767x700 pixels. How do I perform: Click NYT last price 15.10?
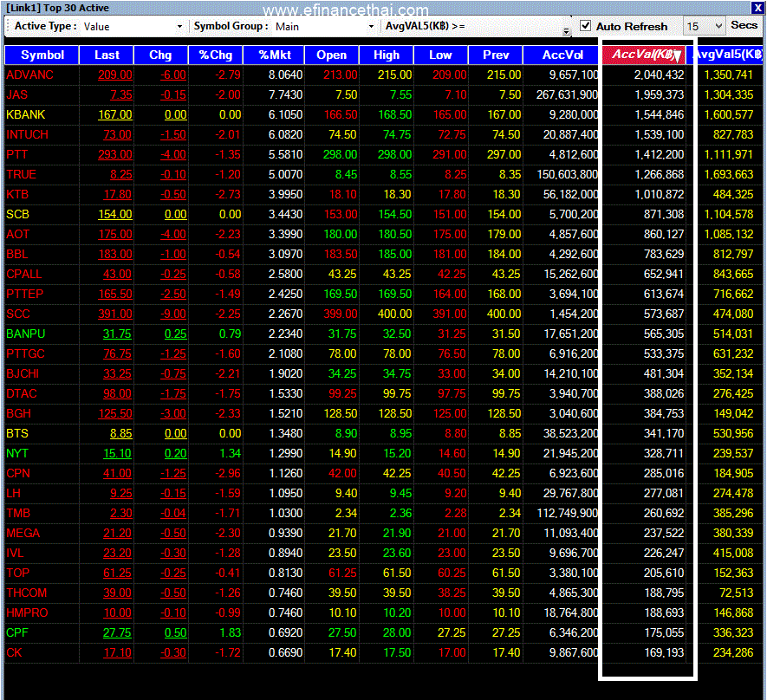[117, 454]
